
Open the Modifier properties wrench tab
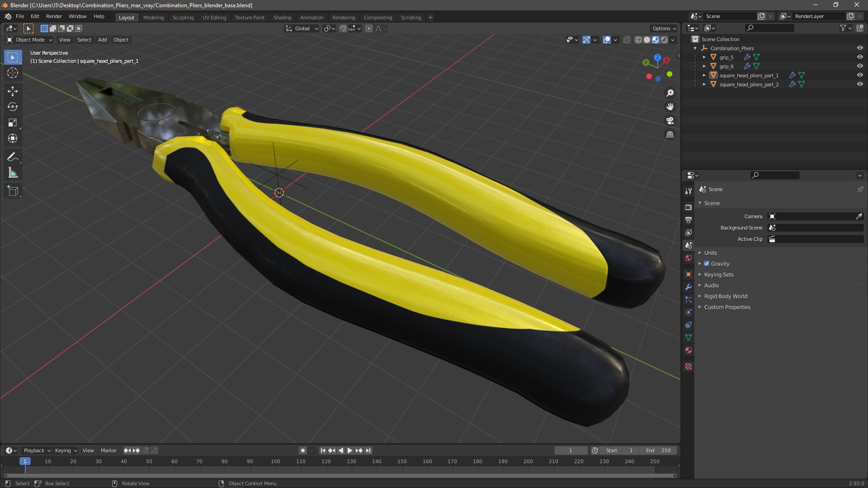click(689, 287)
